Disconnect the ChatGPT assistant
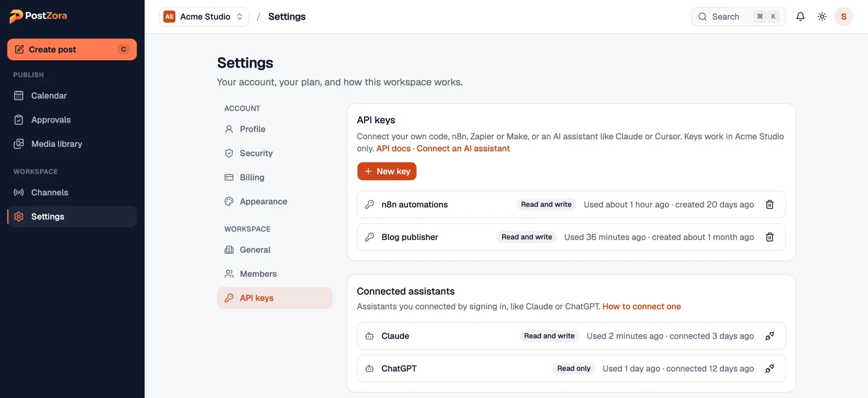 [x=769, y=368]
